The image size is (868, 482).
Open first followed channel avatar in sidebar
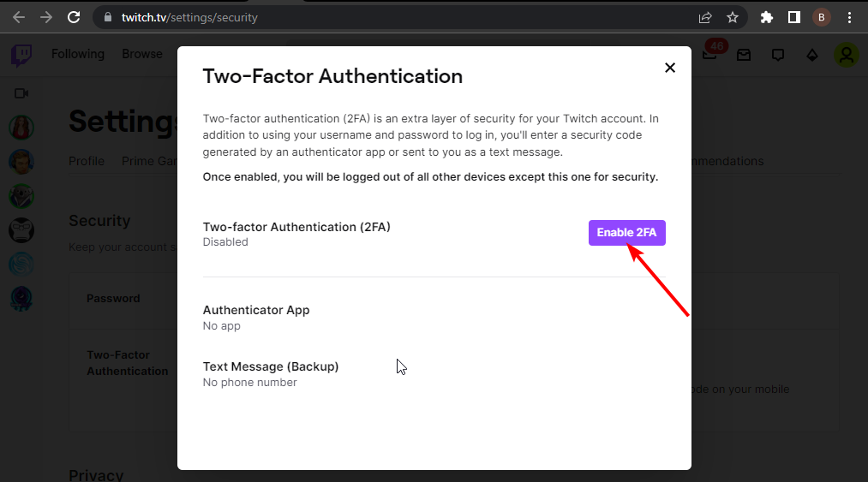(21, 128)
